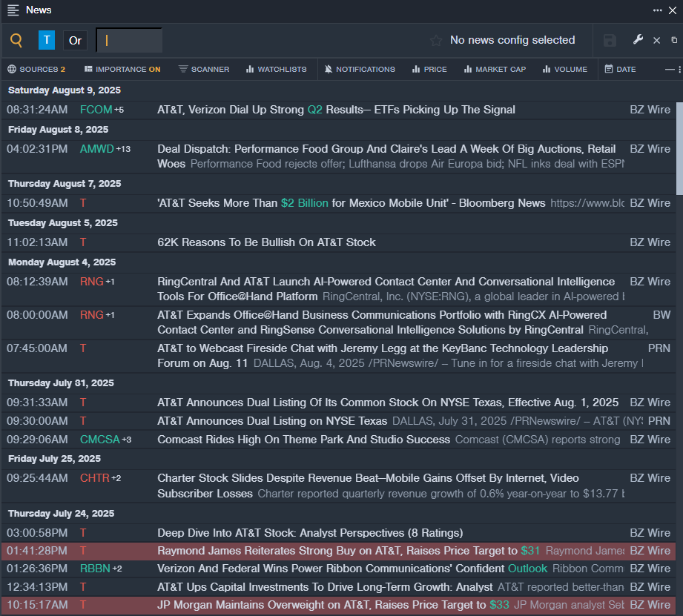The height and width of the screenshot is (616, 683).
Task: Open the three-dot more options menu
Action: pos(657,10)
